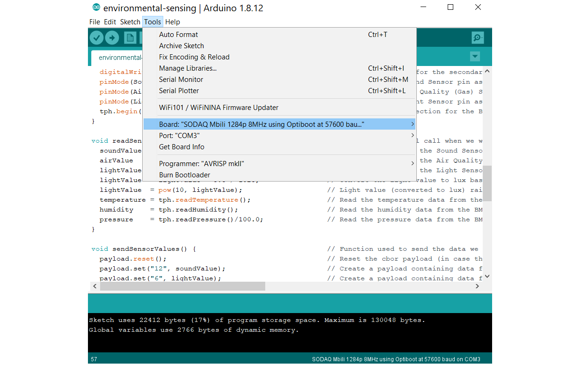Click the editor vertical scrollbar up arrow

click(487, 72)
